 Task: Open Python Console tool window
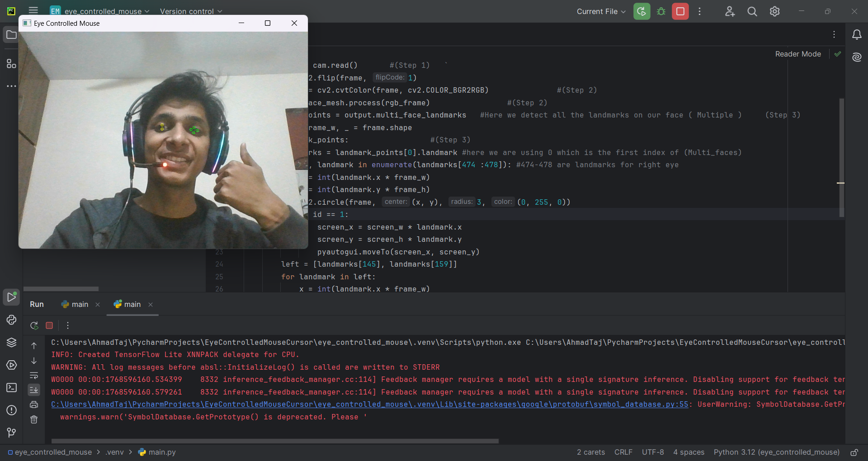tap(11, 320)
